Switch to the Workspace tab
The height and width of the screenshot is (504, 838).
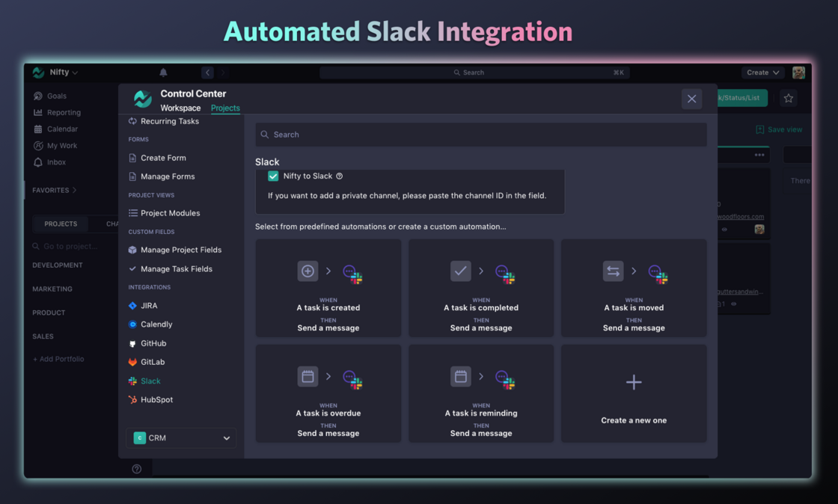pyautogui.click(x=180, y=108)
